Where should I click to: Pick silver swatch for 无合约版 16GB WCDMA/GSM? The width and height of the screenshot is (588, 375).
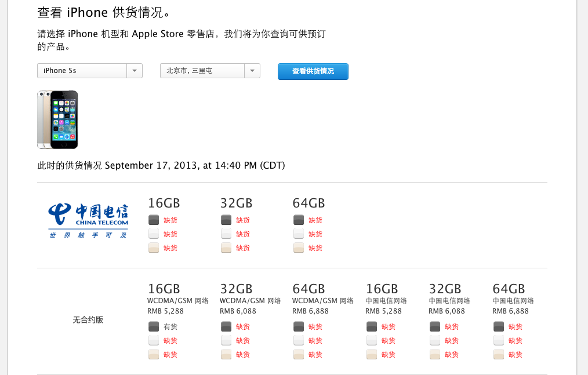point(154,340)
